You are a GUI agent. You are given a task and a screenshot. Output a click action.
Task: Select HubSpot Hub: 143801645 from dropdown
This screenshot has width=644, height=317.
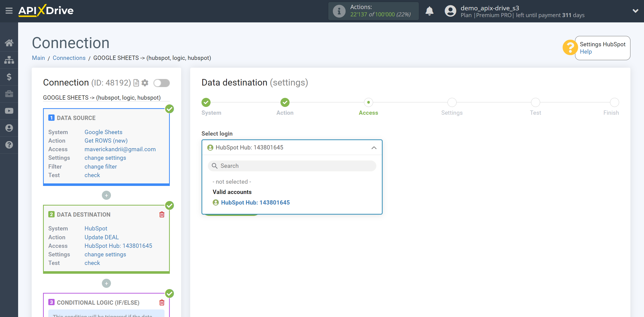click(256, 202)
